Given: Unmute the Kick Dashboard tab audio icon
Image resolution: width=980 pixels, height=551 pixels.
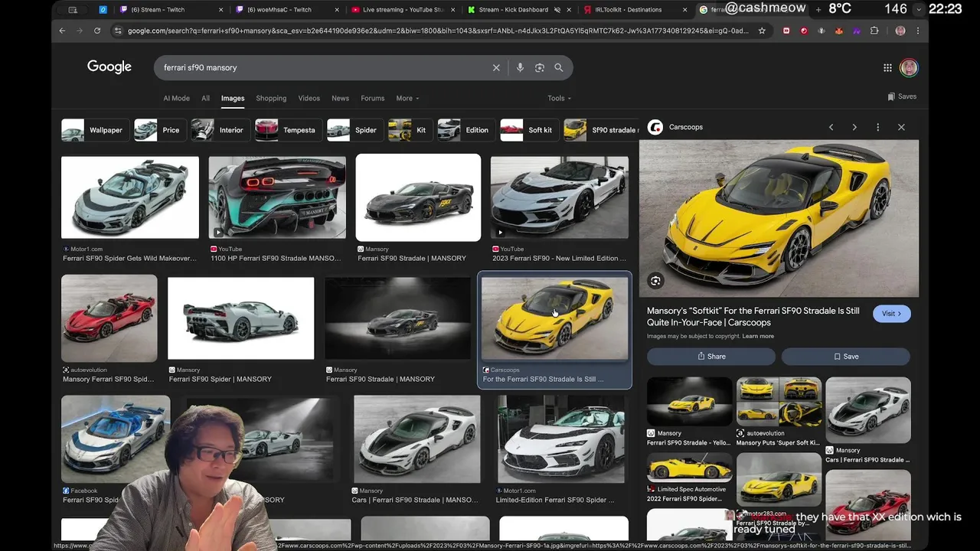Looking at the screenshot, I should click(x=557, y=10).
